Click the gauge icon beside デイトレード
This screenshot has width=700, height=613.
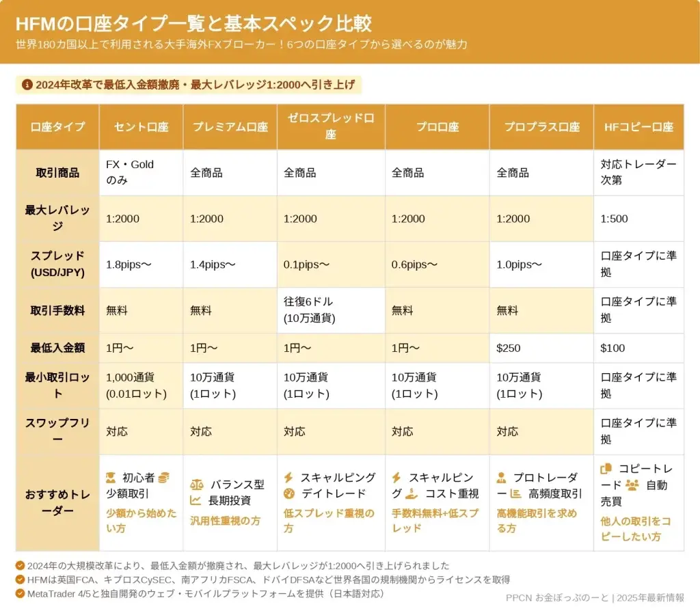coord(288,493)
